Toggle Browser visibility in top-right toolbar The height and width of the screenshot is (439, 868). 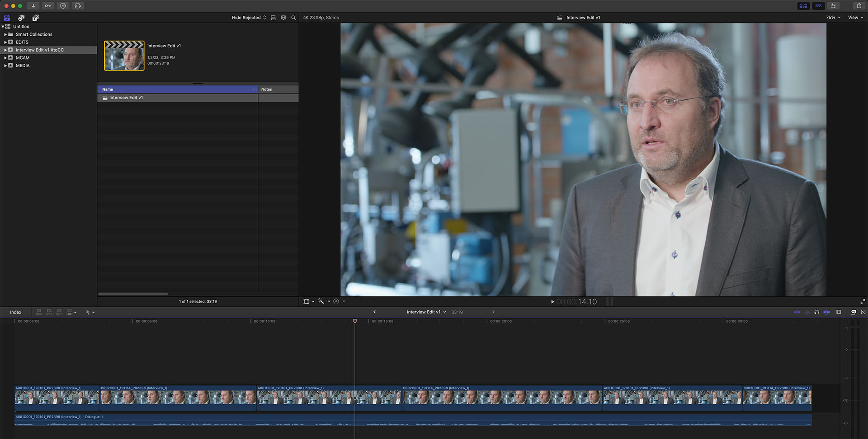pos(803,6)
